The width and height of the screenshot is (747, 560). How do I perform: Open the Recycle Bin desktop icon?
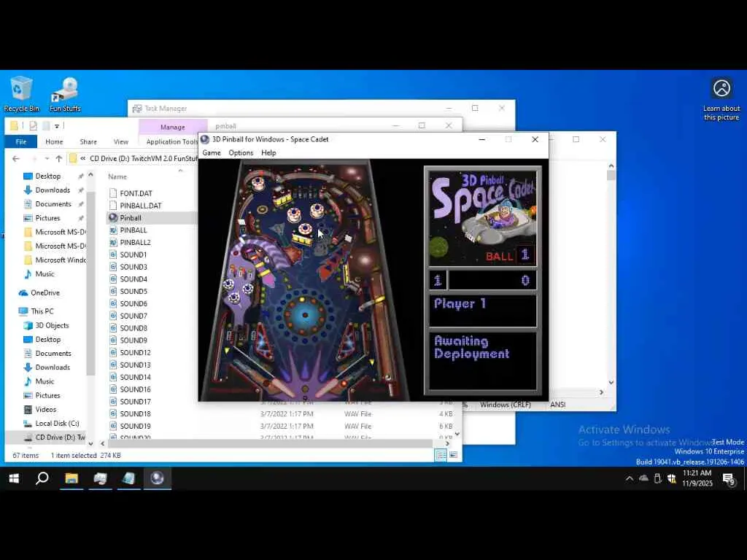pos(21,94)
